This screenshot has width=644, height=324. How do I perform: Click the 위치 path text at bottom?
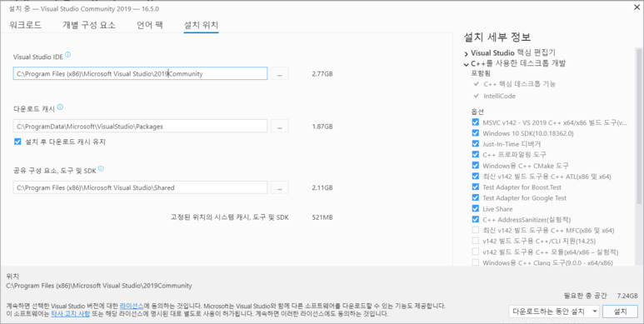click(x=99, y=286)
